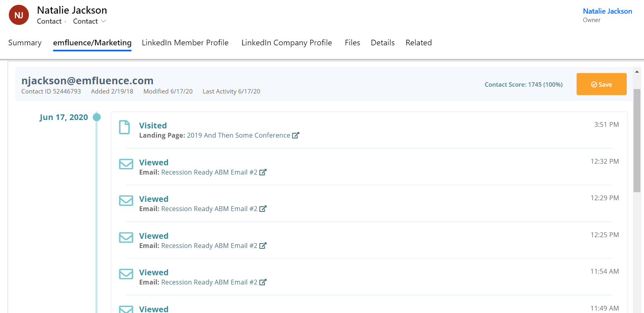Switch to the Summary tab
Screen dimensions: 644x313
pos(25,43)
